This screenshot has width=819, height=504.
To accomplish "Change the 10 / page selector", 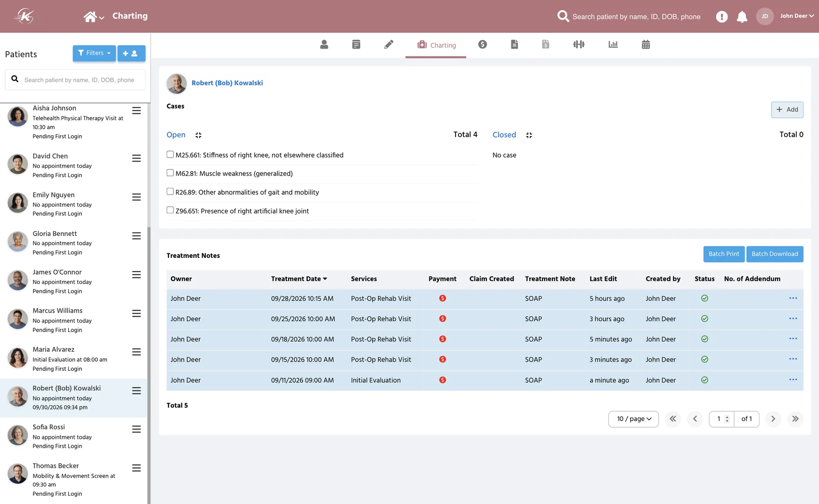I will pyautogui.click(x=634, y=419).
